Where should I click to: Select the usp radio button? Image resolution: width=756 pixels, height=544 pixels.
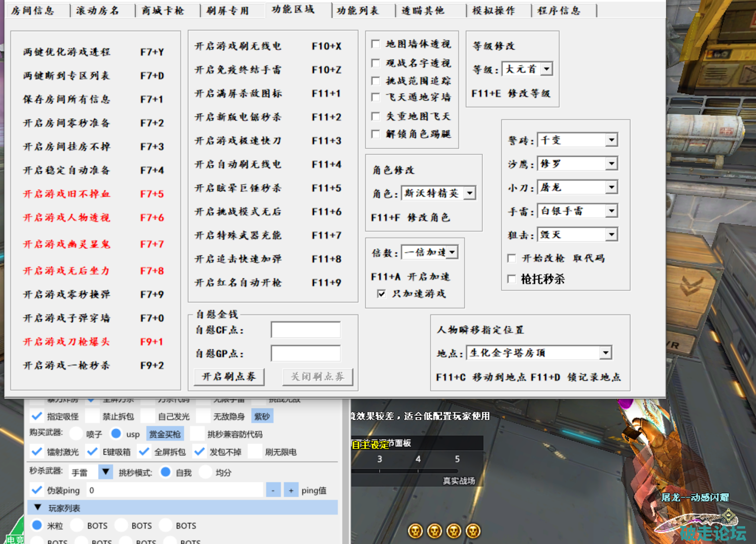(x=116, y=434)
